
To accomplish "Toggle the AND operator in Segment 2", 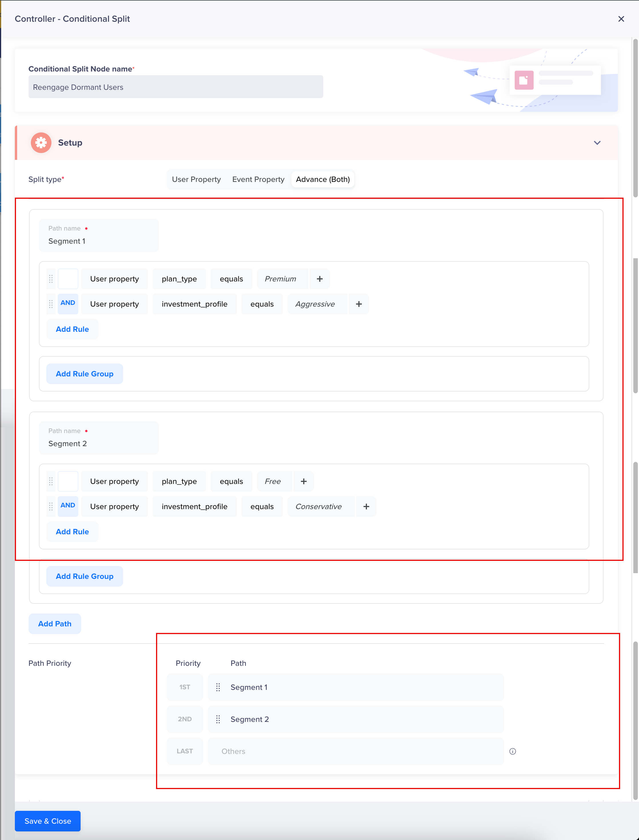I will (x=67, y=506).
